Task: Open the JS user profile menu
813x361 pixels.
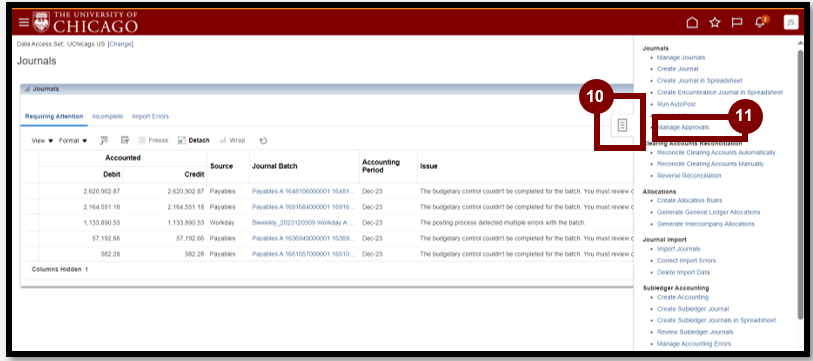Action: pyautogui.click(x=791, y=22)
